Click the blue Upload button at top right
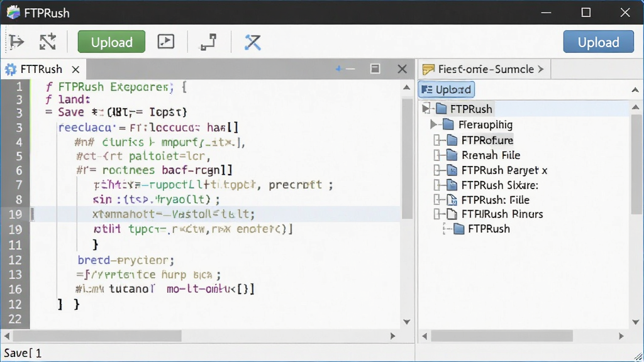 pos(599,42)
